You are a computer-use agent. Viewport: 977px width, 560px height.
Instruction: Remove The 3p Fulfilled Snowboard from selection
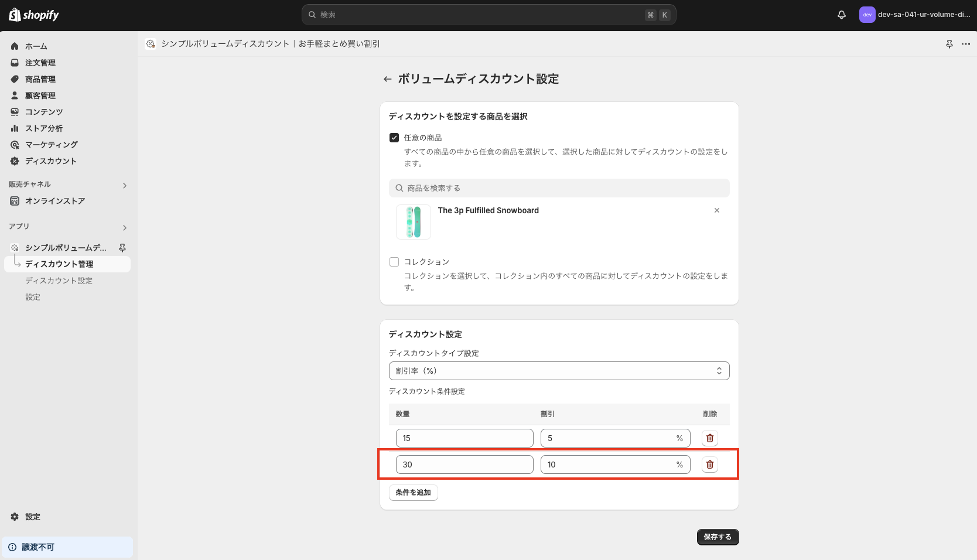coord(716,210)
